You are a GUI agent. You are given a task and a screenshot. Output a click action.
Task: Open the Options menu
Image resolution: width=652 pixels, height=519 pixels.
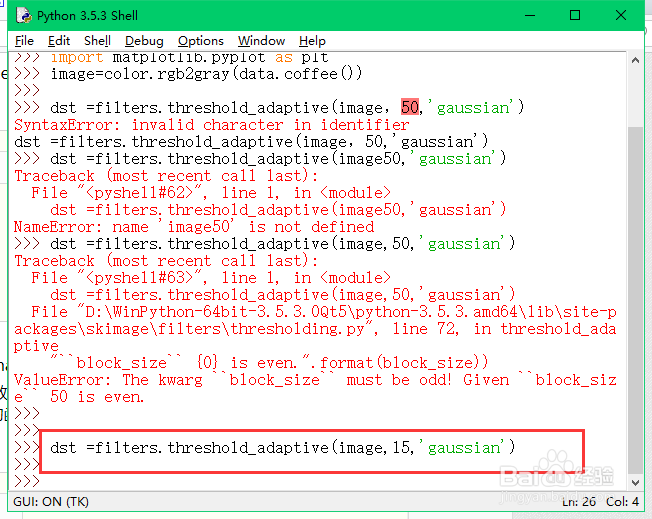(x=200, y=41)
